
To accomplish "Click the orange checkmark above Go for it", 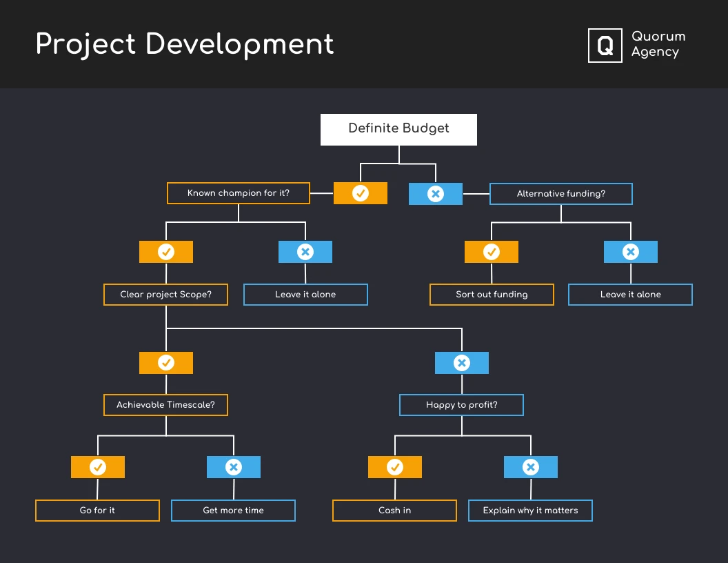I will point(97,466).
